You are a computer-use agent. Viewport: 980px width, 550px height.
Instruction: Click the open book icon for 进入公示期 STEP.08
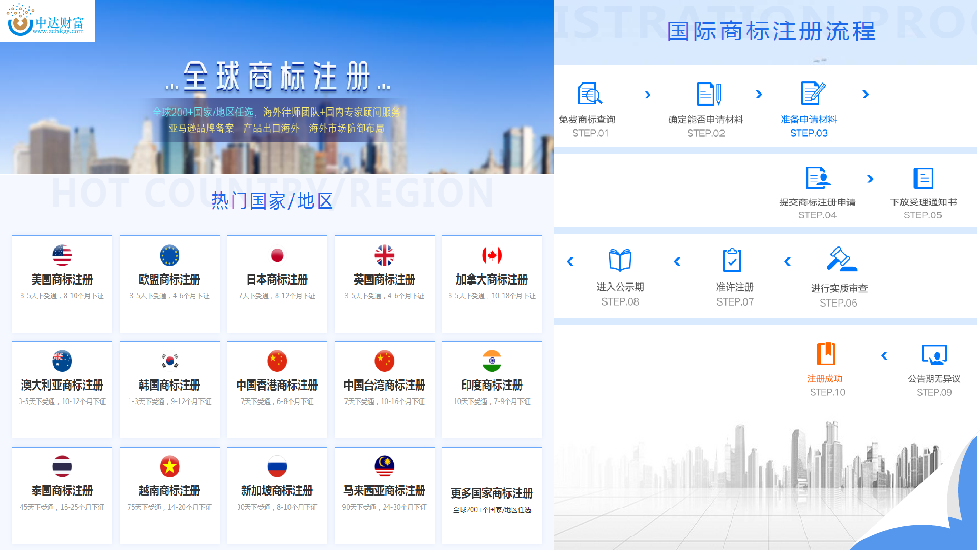pos(619,261)
